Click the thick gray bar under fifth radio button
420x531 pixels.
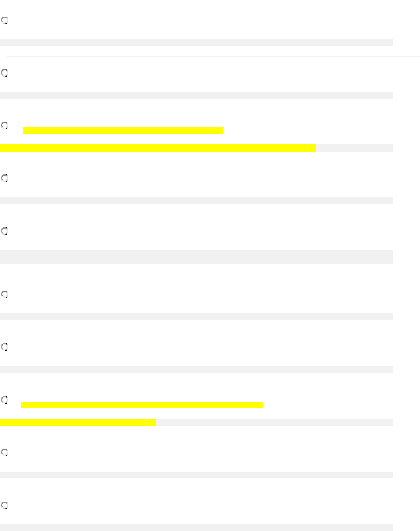pyautogui.click(x=196, y=257)
